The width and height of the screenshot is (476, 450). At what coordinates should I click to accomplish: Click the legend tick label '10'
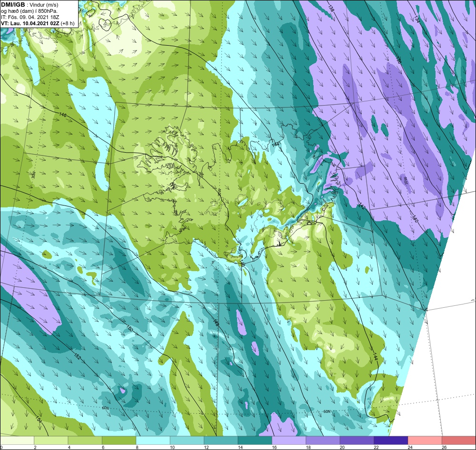pyautogui.click(x=172, y=447)
